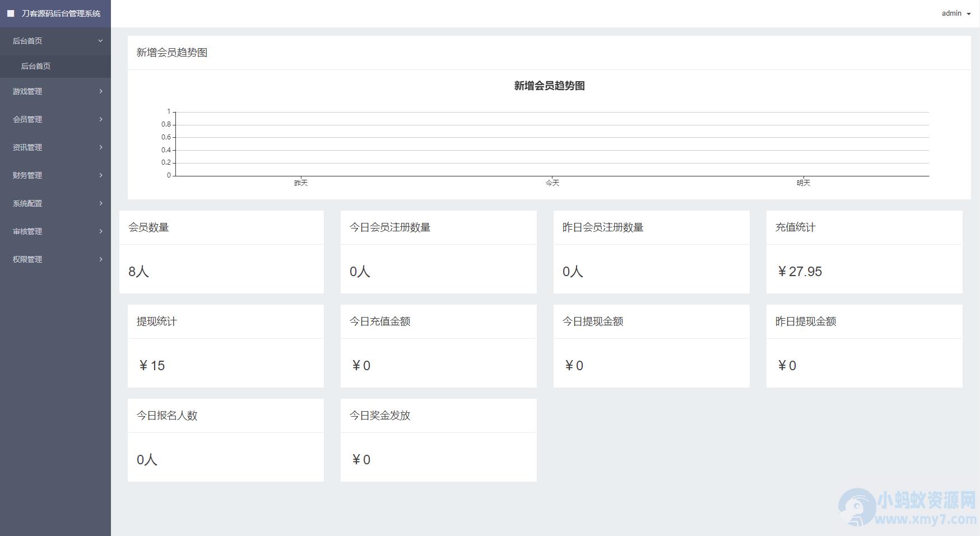Open the 刀客源码后台管理系统 title link
The height and width of the screenshot is (536, 980).
(61, 13)
